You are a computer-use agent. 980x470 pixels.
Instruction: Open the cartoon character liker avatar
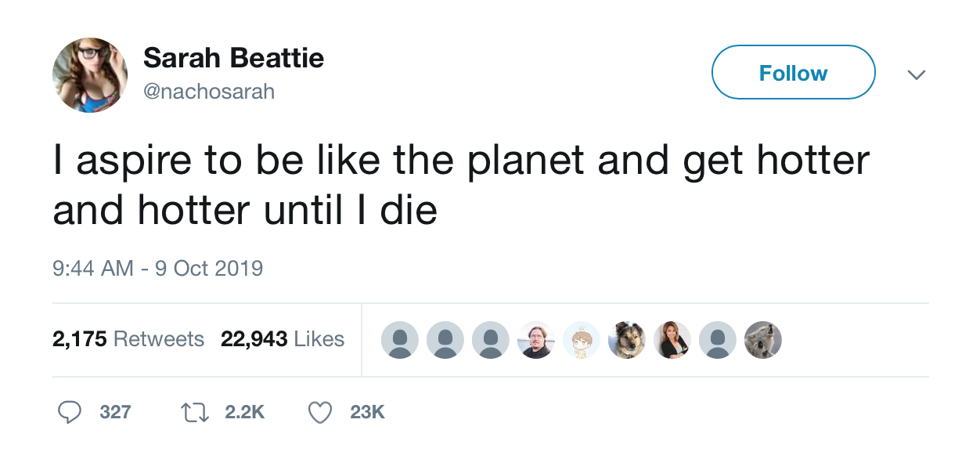[582, 340]
